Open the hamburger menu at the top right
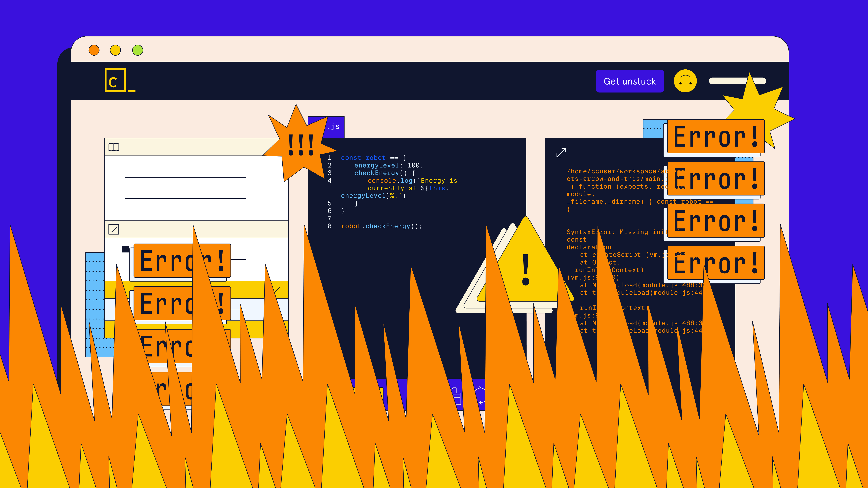Viewport: 868px width, 488px height. point(738,81)
